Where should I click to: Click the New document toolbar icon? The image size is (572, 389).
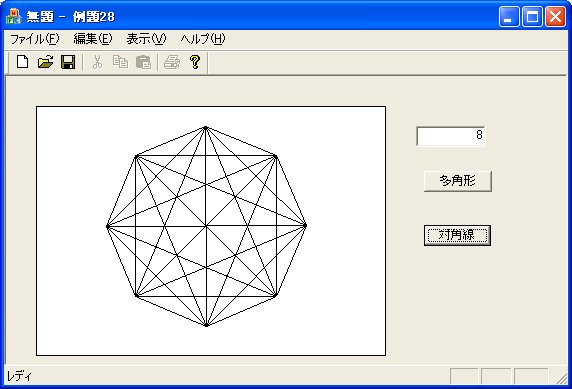[x=23, y=62]
